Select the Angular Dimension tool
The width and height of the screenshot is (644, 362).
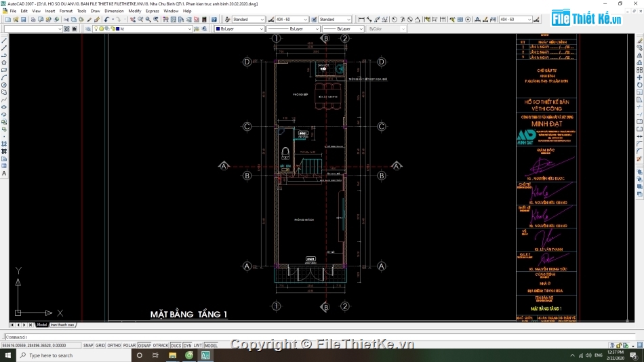418,19
